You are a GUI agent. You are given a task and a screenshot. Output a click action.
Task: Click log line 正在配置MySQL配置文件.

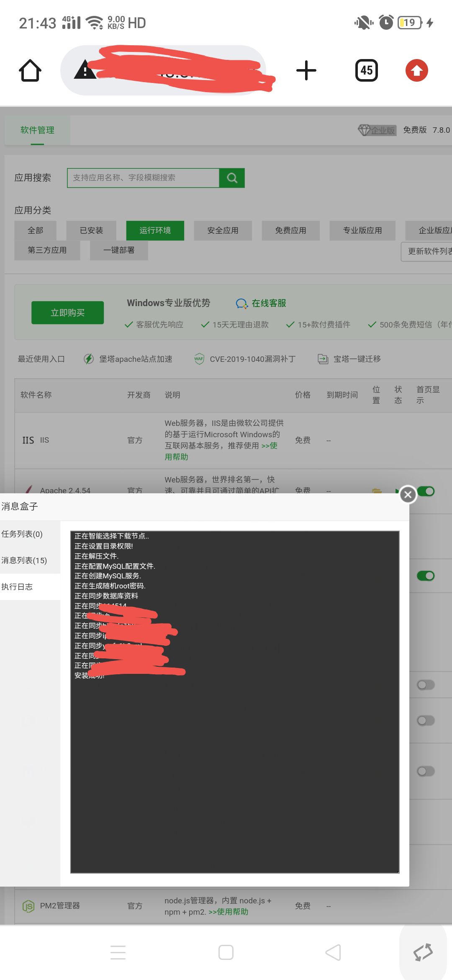[x=115, y=566]
